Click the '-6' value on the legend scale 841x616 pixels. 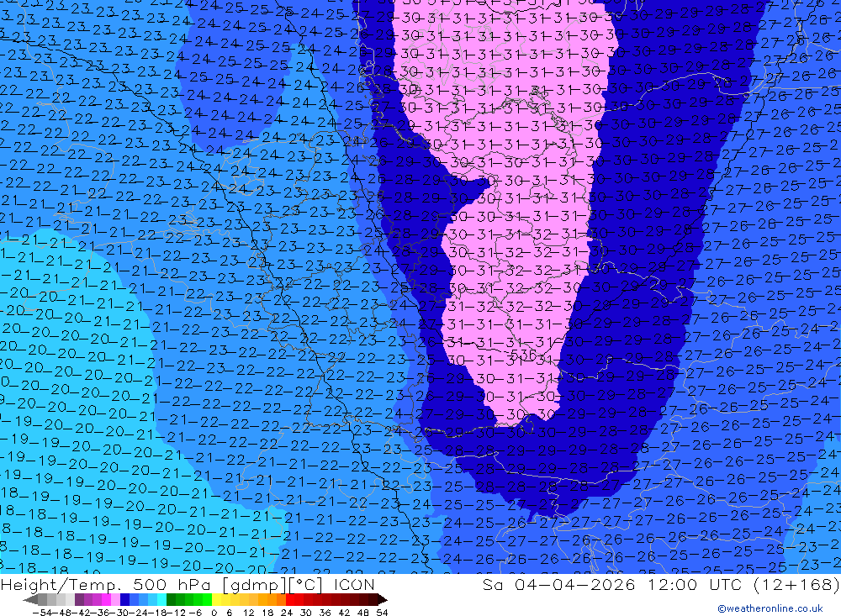coord(196,613)
